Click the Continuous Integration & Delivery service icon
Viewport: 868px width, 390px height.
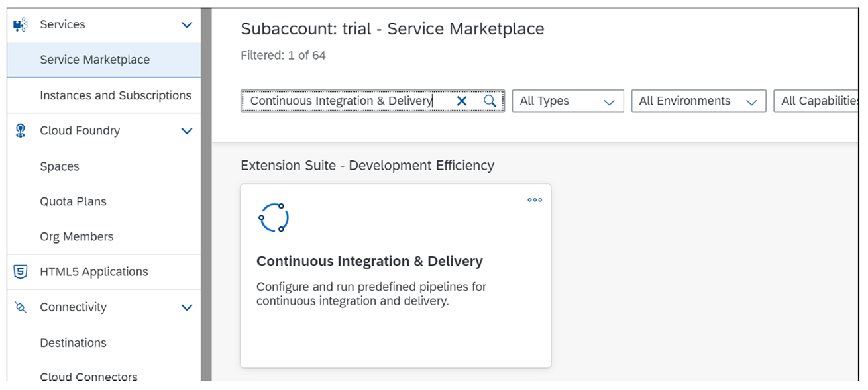274,217
